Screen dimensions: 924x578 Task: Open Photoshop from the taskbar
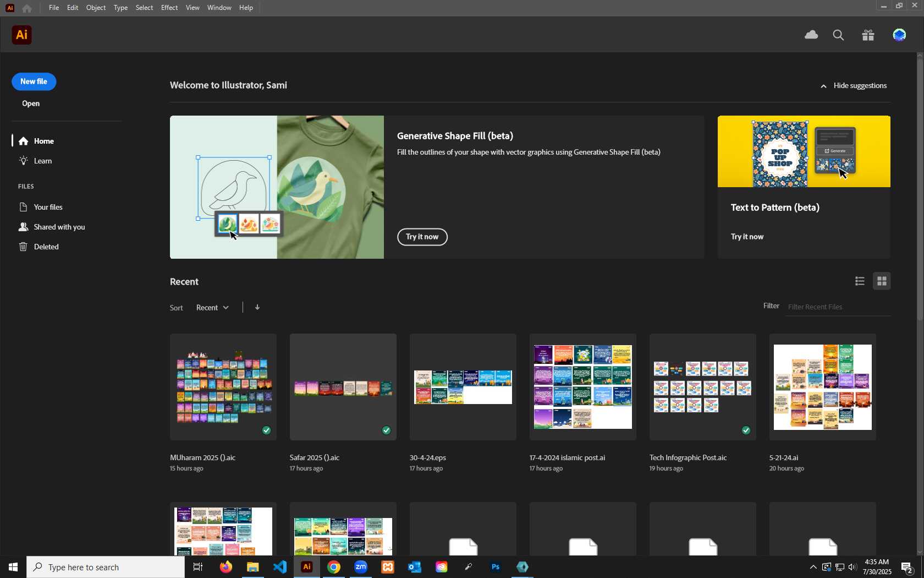click(x=496, y=567)
